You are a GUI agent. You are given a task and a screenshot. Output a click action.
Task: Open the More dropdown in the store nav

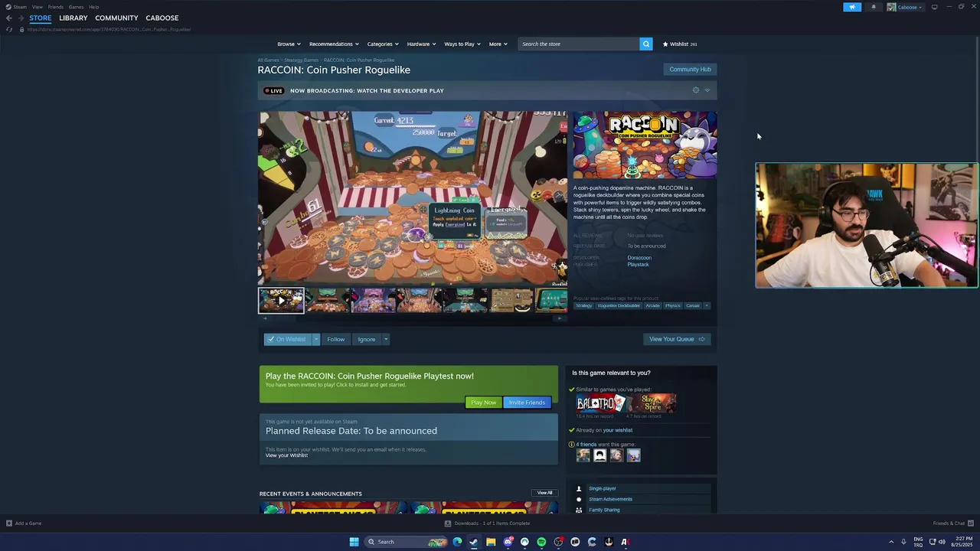coord(498,44)
